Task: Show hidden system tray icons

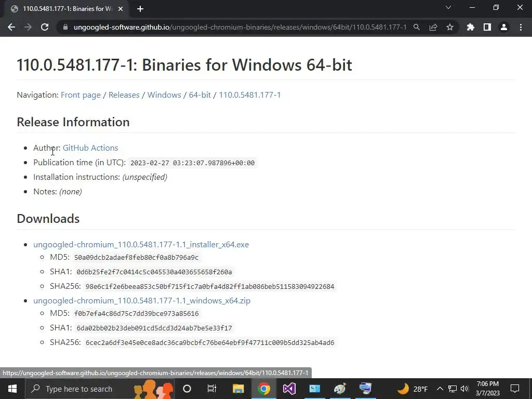Action: pyautogui.click(x=440, y=389)
